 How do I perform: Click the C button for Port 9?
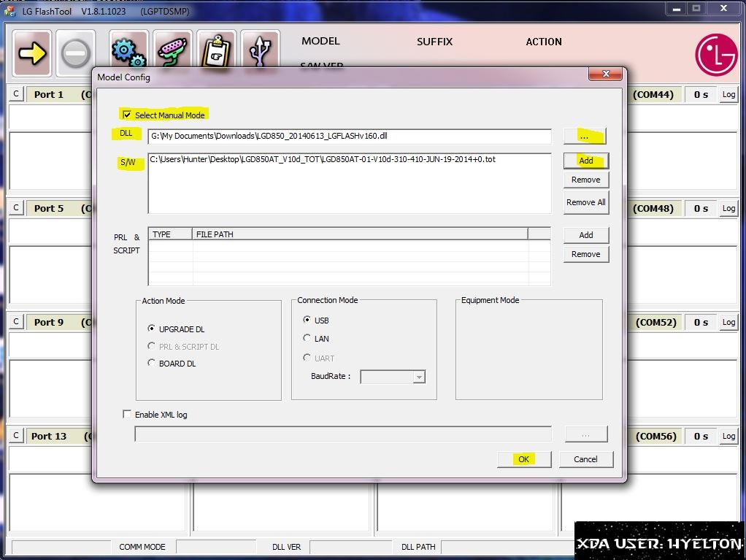pyautogui.click(x=16, y=322)
